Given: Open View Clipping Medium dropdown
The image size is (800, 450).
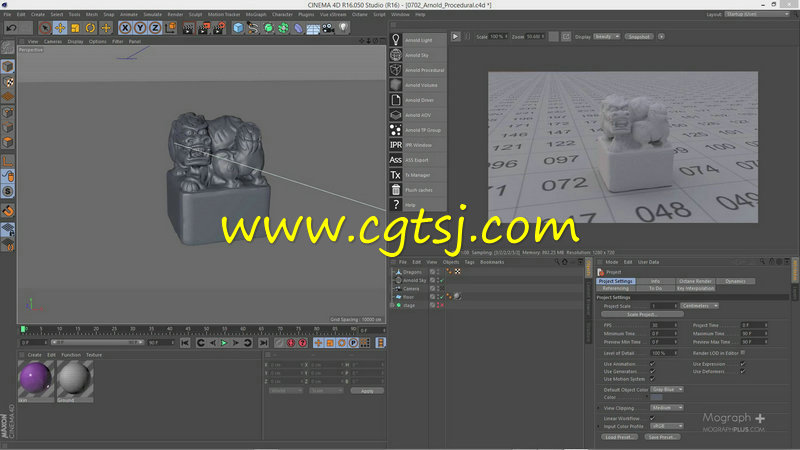Looking at the screenshot, I should click(x=666, y=408).
